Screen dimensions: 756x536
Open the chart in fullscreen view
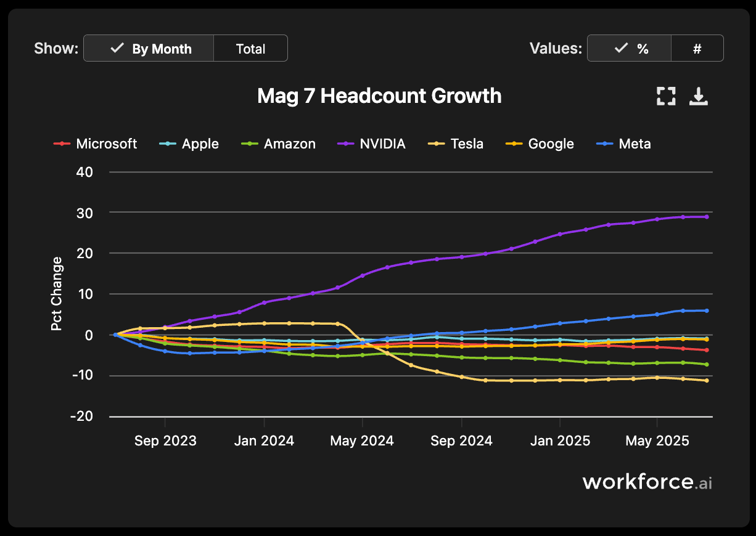click(x=666, y=96)
